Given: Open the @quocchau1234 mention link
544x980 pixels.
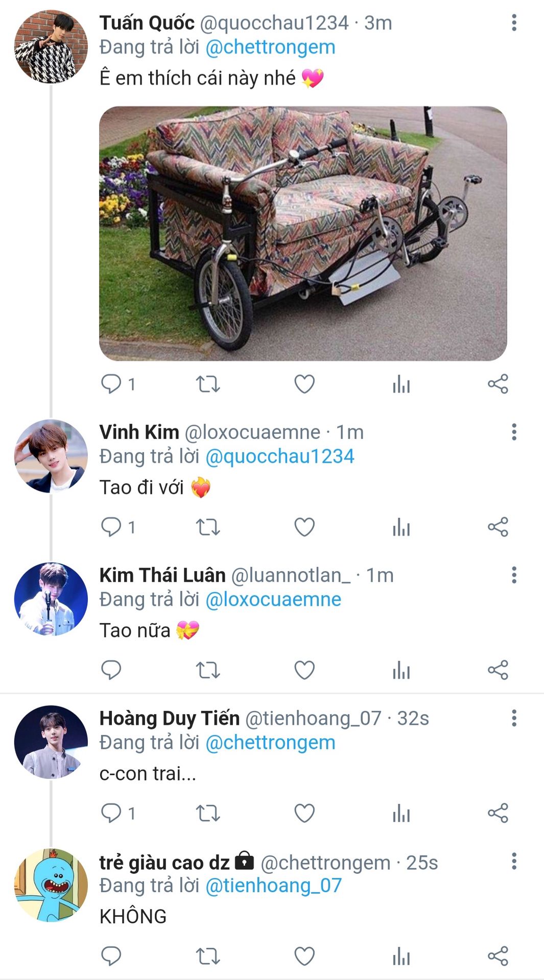Looking at the screenshot, I should point(279,456).
